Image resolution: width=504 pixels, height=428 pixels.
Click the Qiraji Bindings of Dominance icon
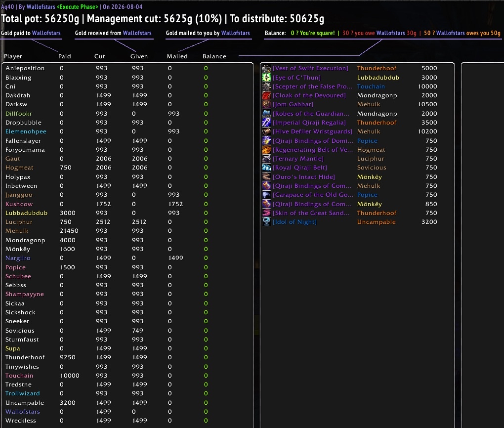click(x=266, y=140)
